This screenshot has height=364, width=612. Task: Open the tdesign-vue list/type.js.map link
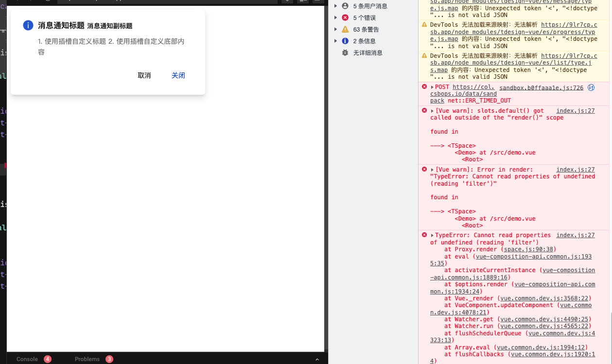click(513, 63)
